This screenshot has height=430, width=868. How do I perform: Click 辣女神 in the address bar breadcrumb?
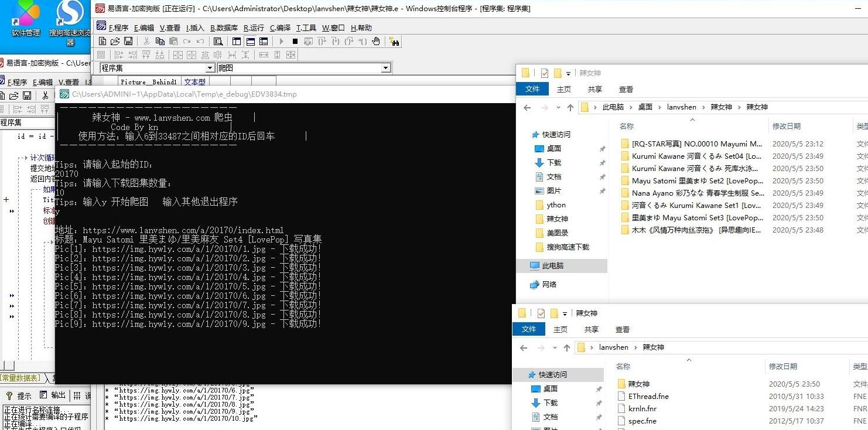pyautogui.click(x=722, y=107)
